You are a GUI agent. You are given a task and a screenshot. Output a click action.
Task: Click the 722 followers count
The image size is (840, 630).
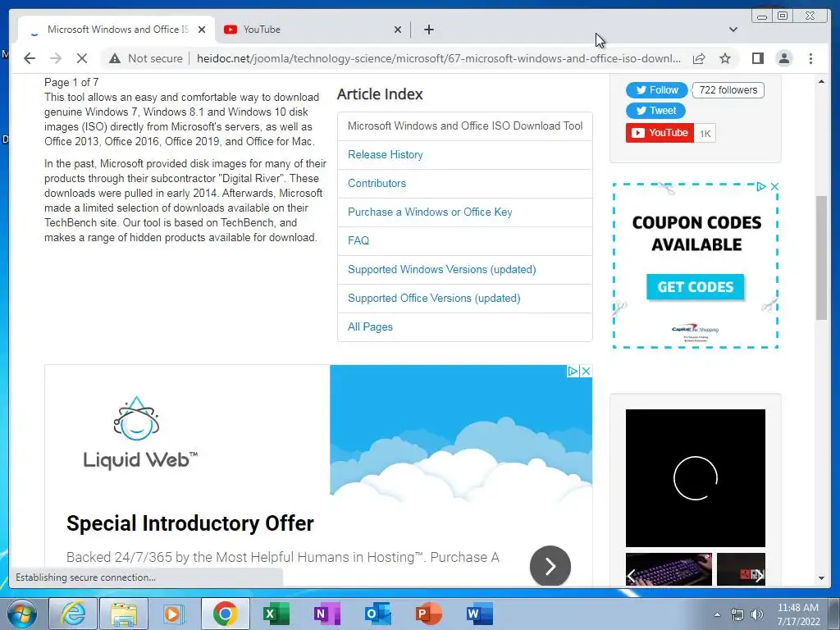(728, 90)
